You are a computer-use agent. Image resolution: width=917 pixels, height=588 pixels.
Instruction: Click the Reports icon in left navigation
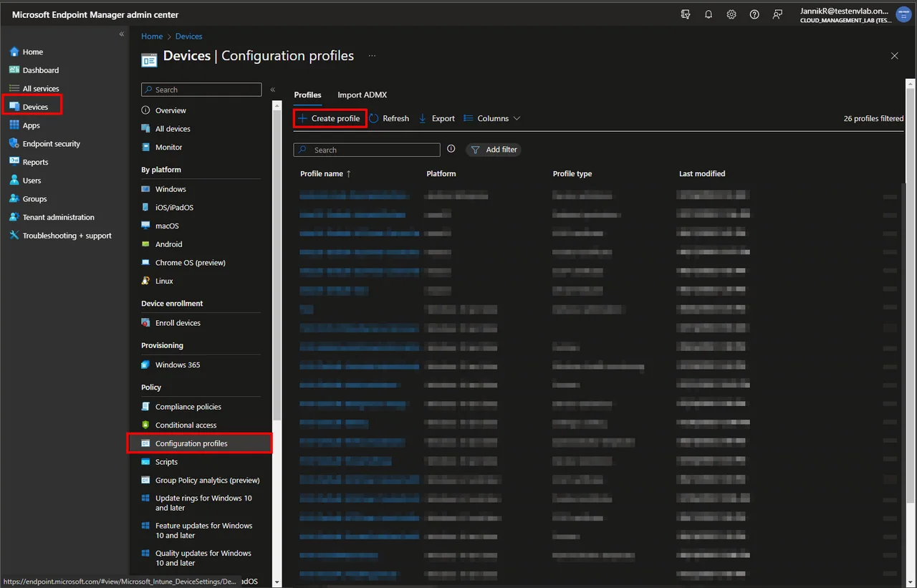point(14,162)
